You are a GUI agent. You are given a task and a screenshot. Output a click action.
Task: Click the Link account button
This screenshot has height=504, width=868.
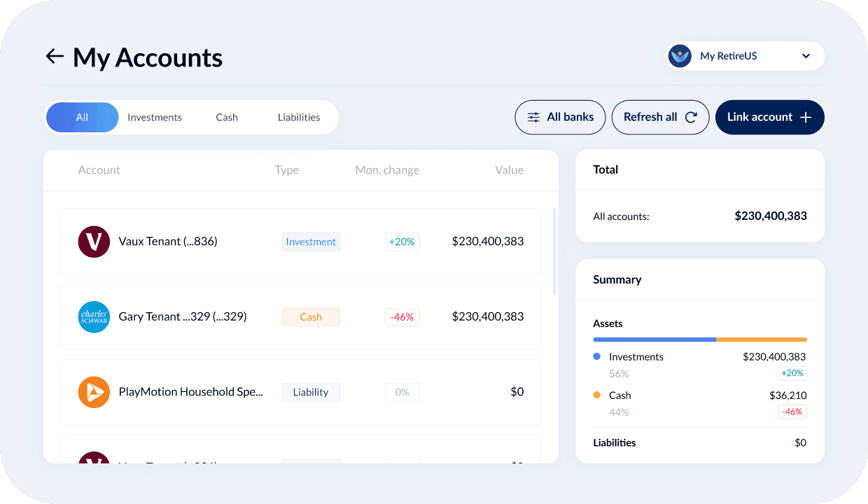click(x=769, y=117)
